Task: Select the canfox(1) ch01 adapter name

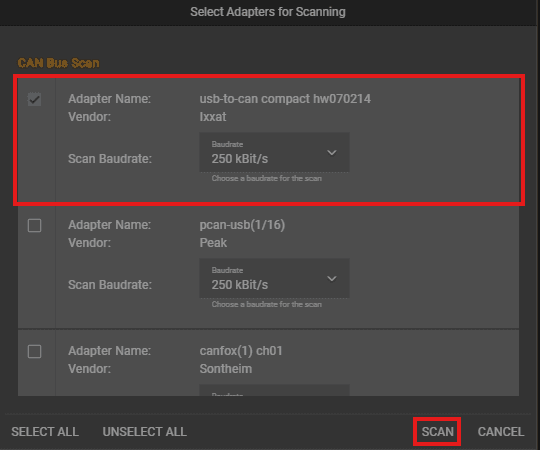Action: [241, 351]
